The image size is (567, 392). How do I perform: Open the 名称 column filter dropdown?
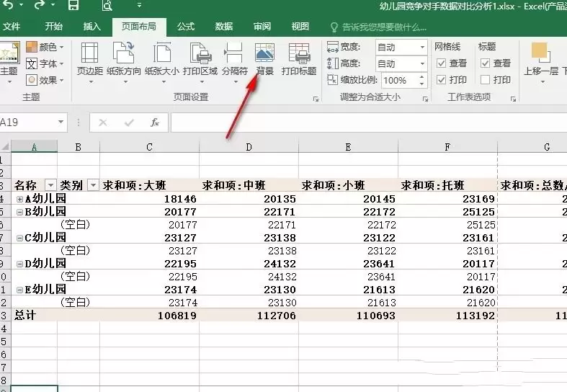[50, 185]
